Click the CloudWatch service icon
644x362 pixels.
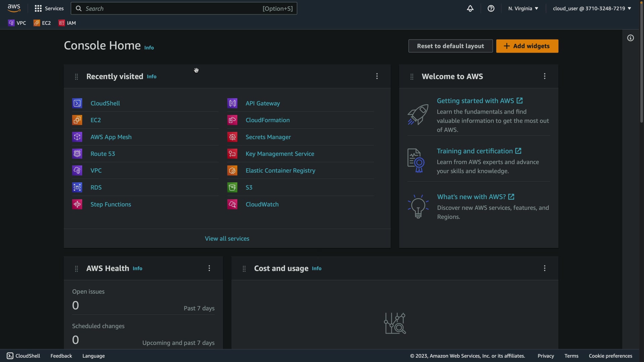point(232,204)
